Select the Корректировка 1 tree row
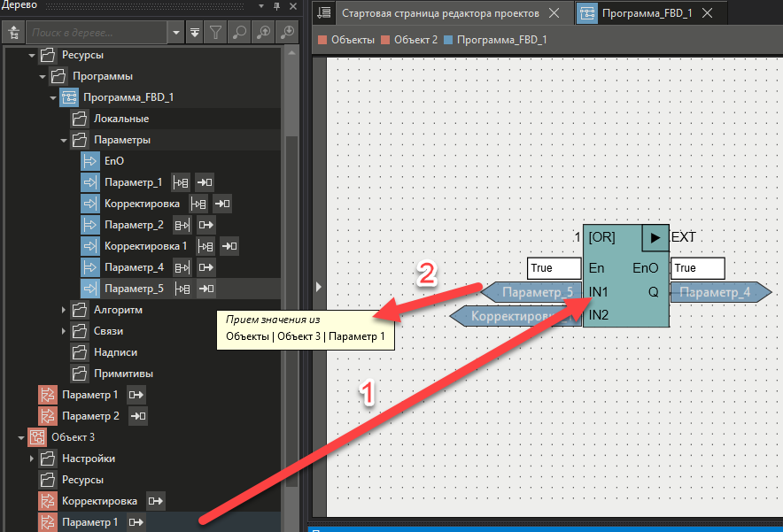 [x=146, y=246]
